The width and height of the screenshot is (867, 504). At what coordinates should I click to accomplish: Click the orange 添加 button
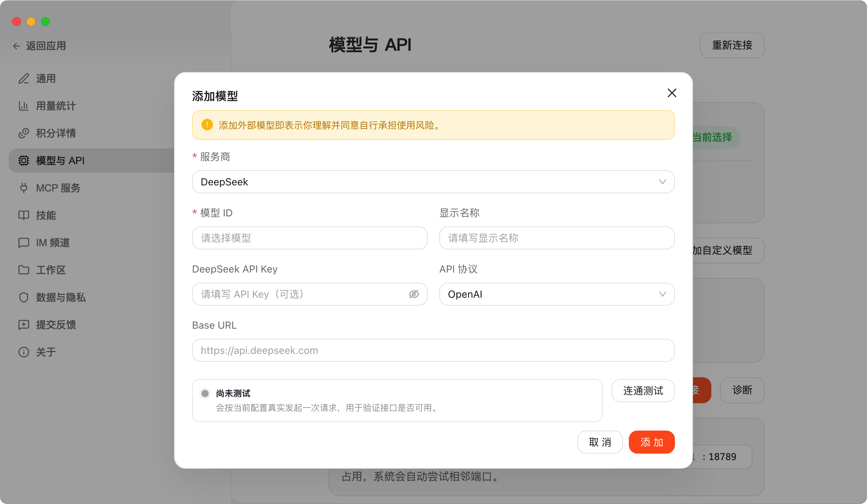pos(651,442)
